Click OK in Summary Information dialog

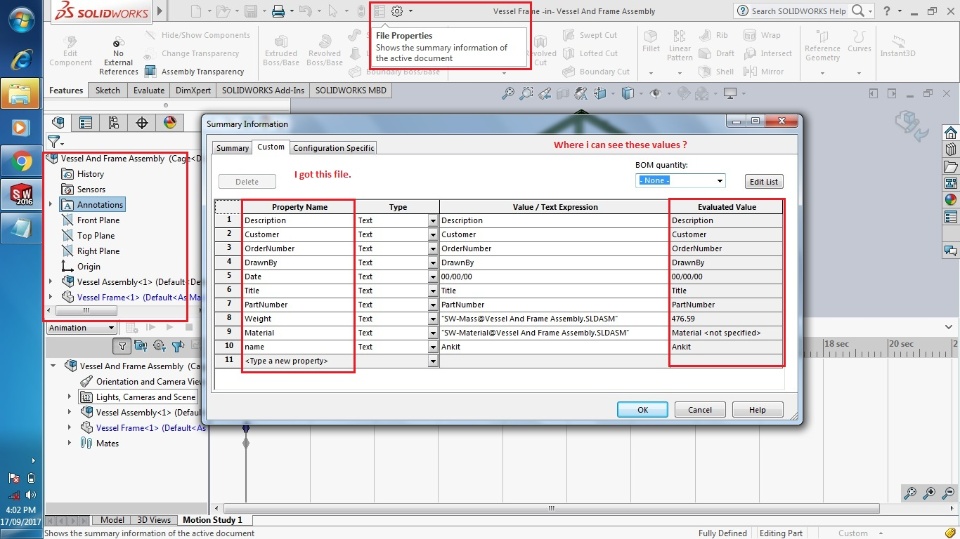(642, 410)
